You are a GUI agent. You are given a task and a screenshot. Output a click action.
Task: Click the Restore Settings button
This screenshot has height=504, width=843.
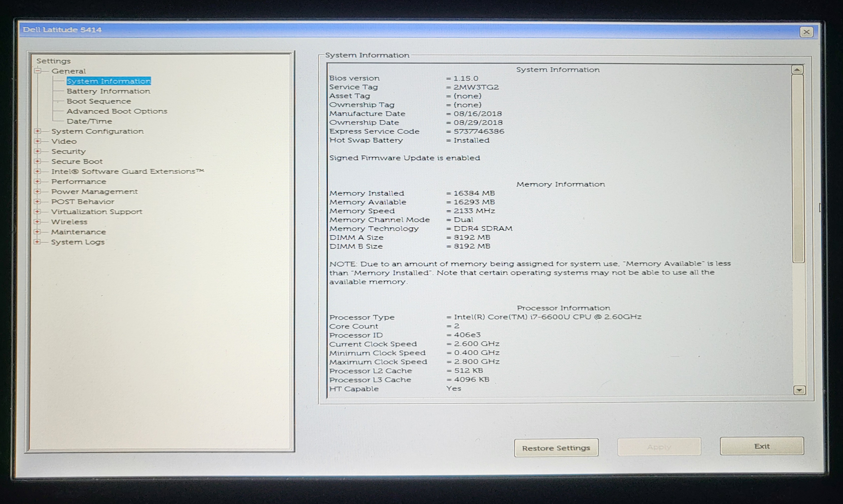(x=556, y=448)
